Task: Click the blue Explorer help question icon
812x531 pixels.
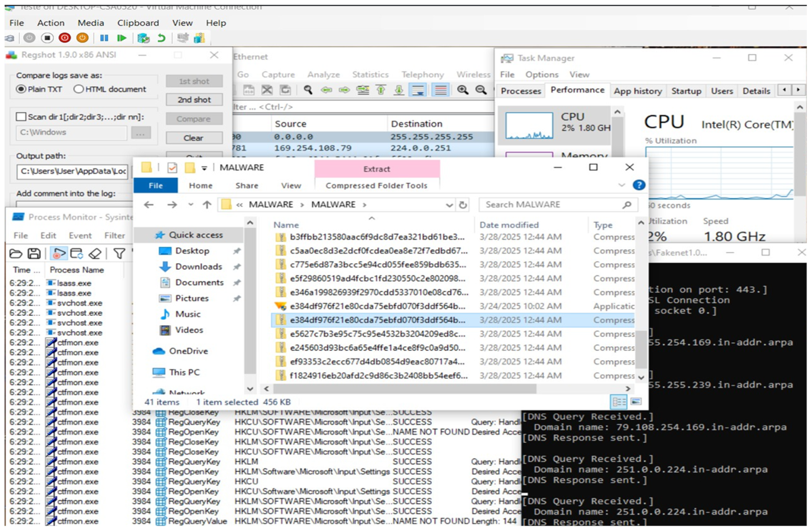Action: pyautogui.click(x=639, y=185)
